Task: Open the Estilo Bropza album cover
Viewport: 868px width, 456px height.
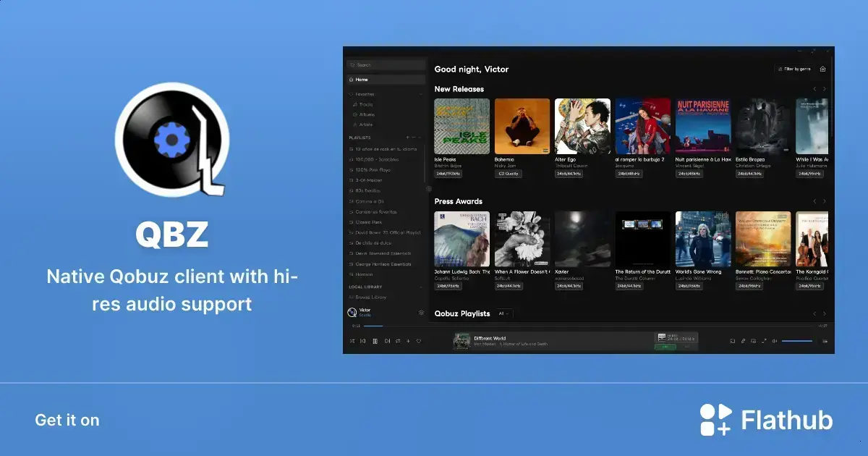Action: pos(764,126)
